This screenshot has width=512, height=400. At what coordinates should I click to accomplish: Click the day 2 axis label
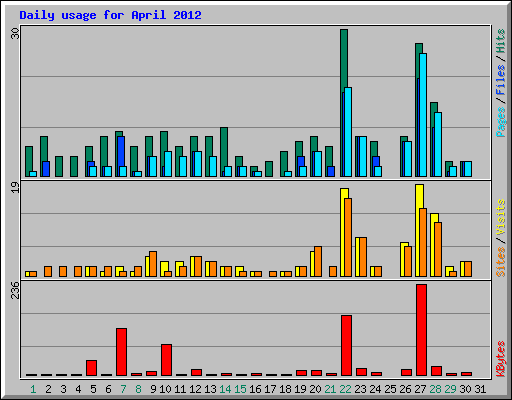(x=48, y=389)
